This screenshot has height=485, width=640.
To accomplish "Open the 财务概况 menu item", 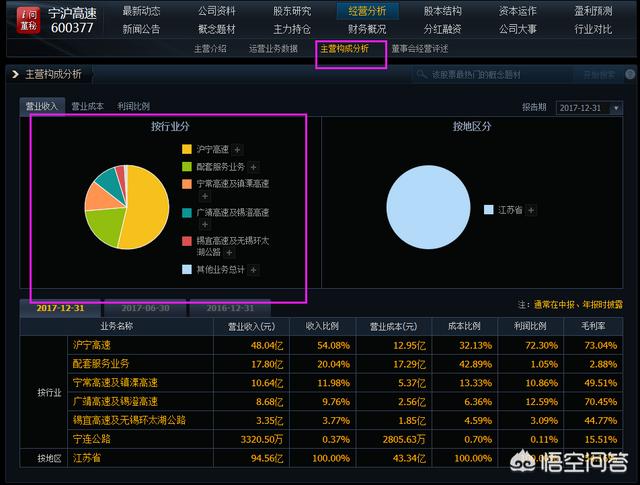I will pyautogui.click(x=366, y=29).
